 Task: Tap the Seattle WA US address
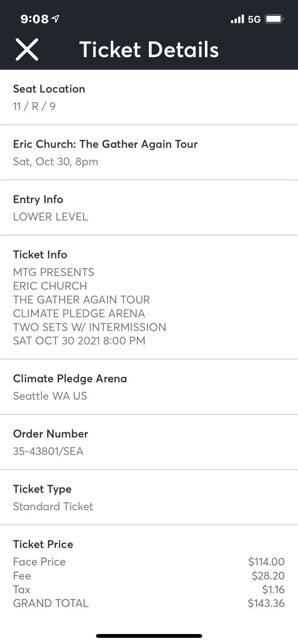[50, 396]
